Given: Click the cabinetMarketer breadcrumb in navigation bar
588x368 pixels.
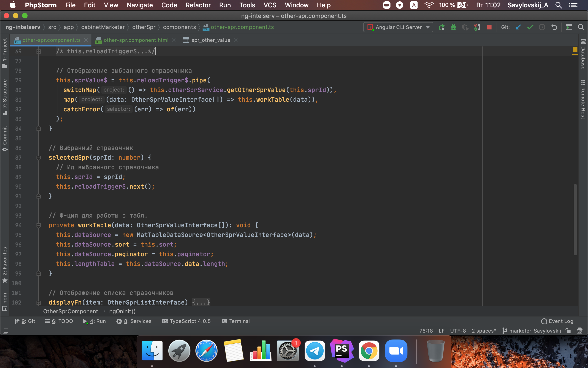Looking at the screenshot, I should (x=103, y=27).
